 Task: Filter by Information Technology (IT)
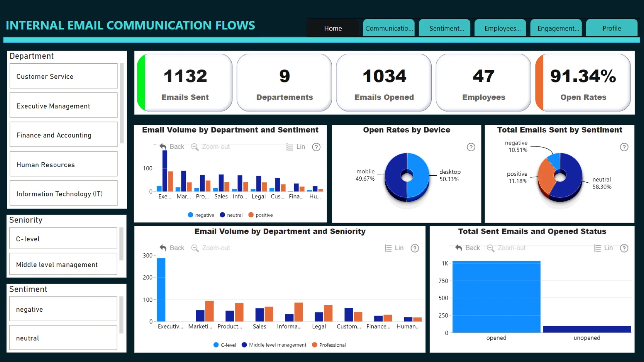point(64,193)
